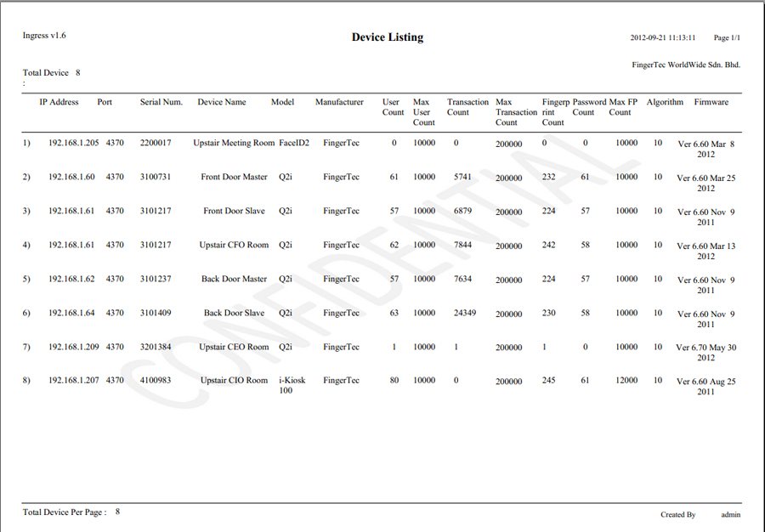Click user count value 80

click(394, 381)
